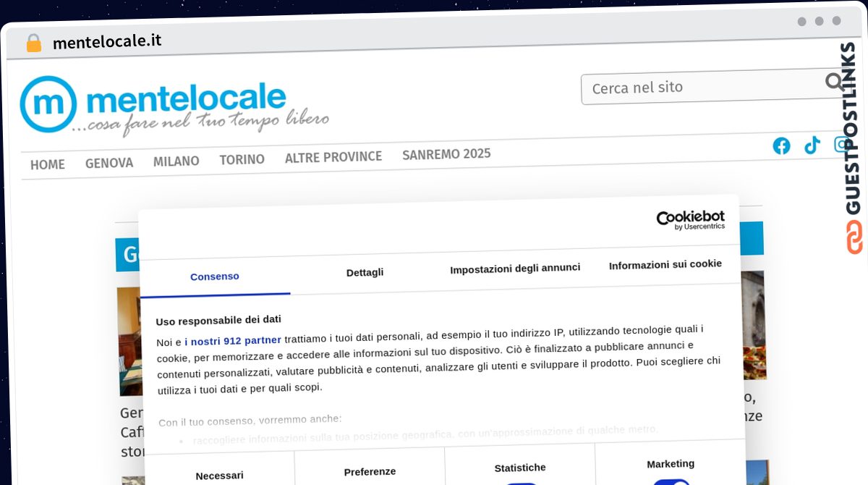Switch to the Dettagli tab
Screen dimensions: 868x485
[365, 272]
